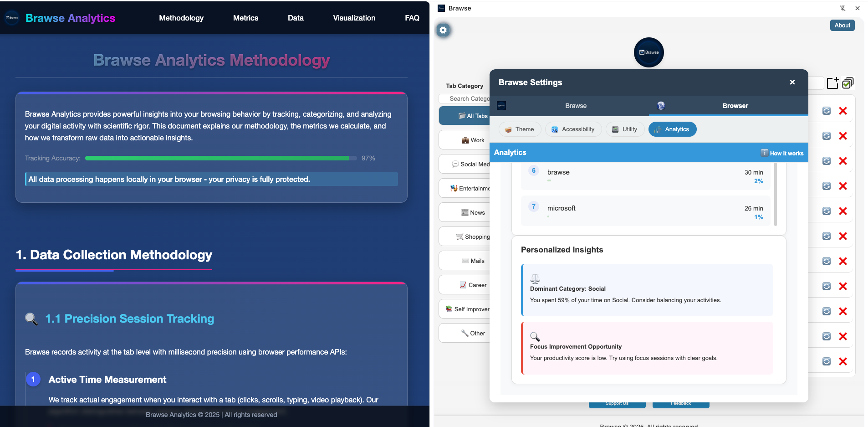Viewport: 868px width, 427px height.
Task: Select the Entertainment tab category
Action: pyautogui.click(x=465, y=188)
